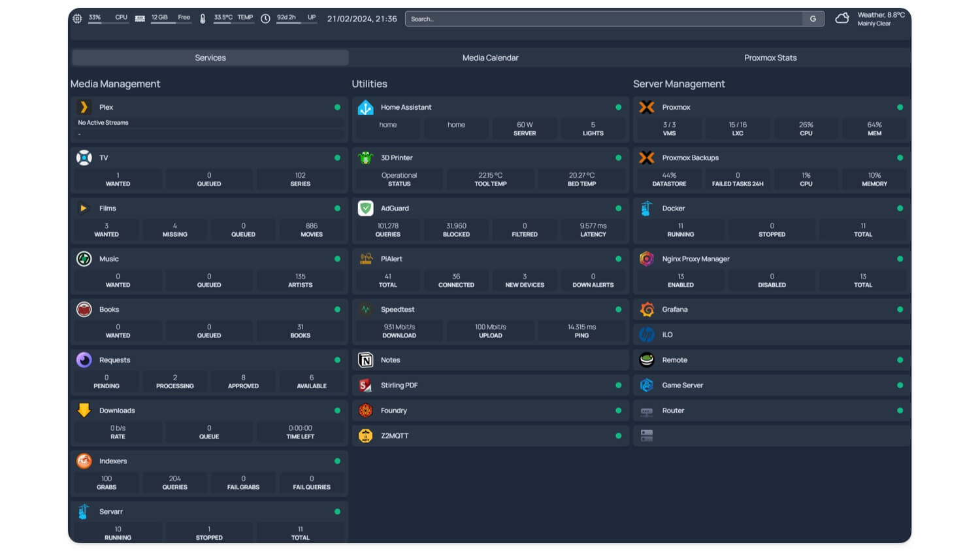The width and height of the screenshot is (980, 551).
Task: Open the Foundry icon
Action: click(x=366, y=410)
